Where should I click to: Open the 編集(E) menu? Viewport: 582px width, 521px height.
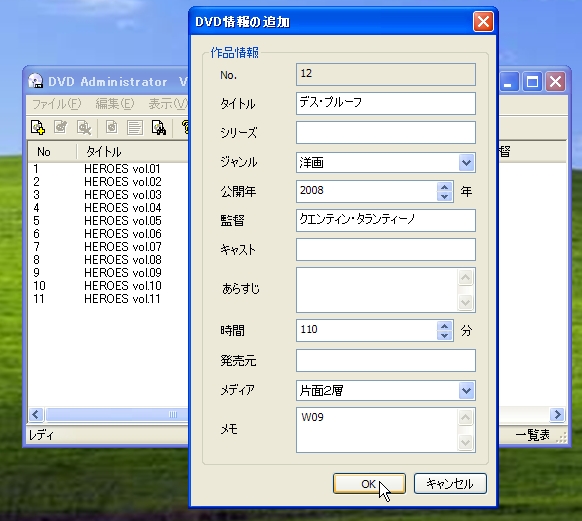115,104
